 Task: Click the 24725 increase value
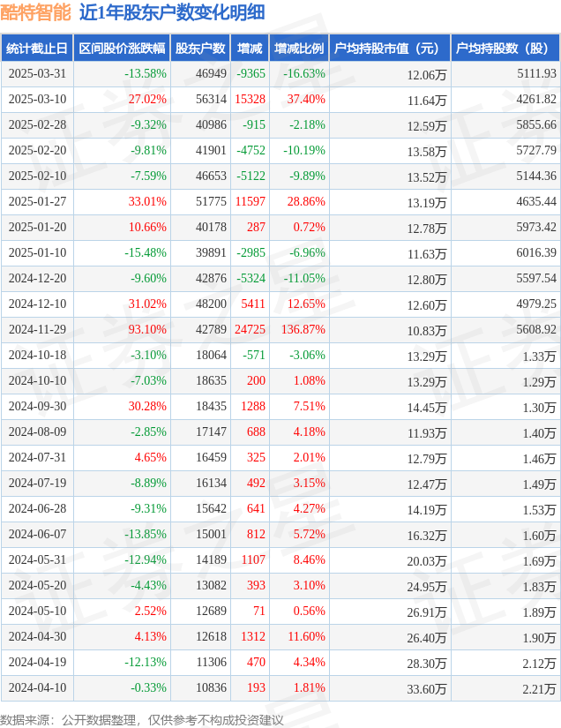[251, 329]
